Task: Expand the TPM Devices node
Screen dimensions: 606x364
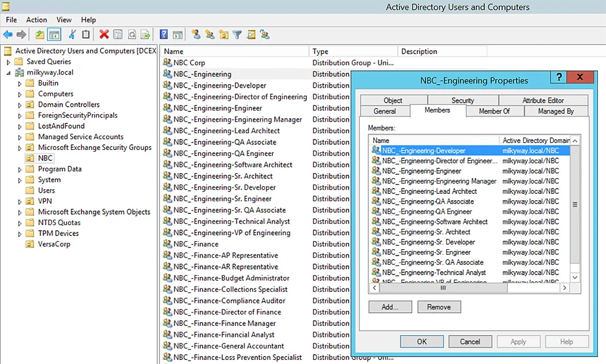Action: [20, 234]
